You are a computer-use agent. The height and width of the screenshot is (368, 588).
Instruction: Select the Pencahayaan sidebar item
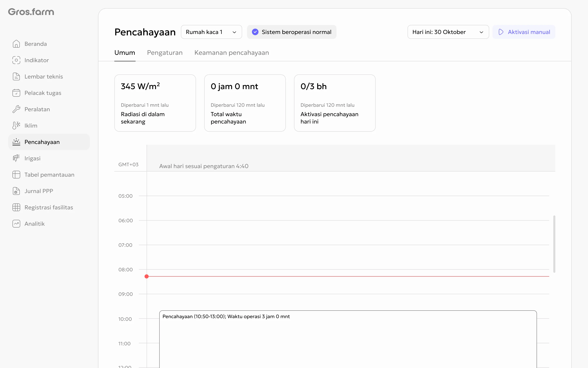pos(49,142)
